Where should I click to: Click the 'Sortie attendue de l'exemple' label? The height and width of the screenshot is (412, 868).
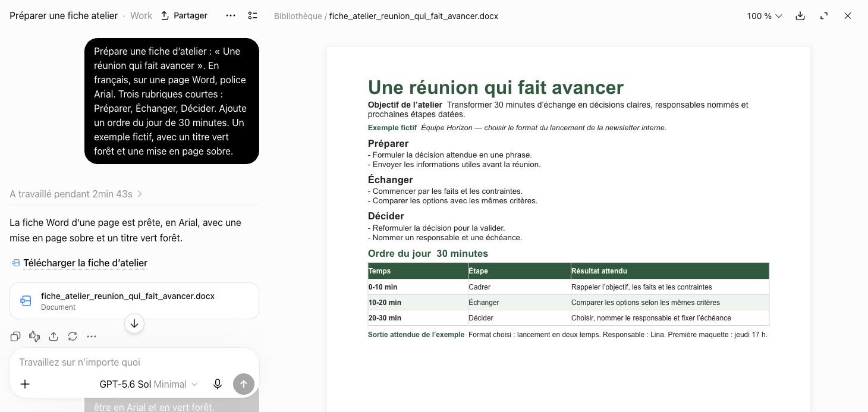coord(416,335)
